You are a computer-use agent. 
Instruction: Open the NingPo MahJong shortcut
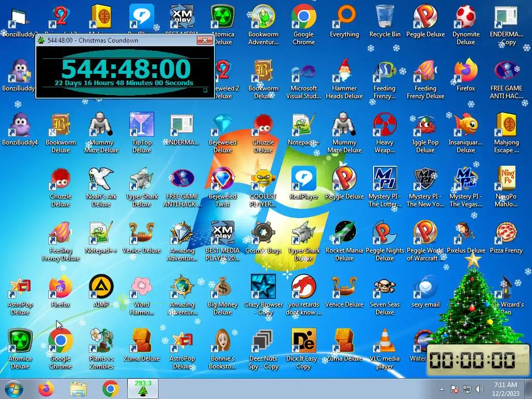[506, 187]
